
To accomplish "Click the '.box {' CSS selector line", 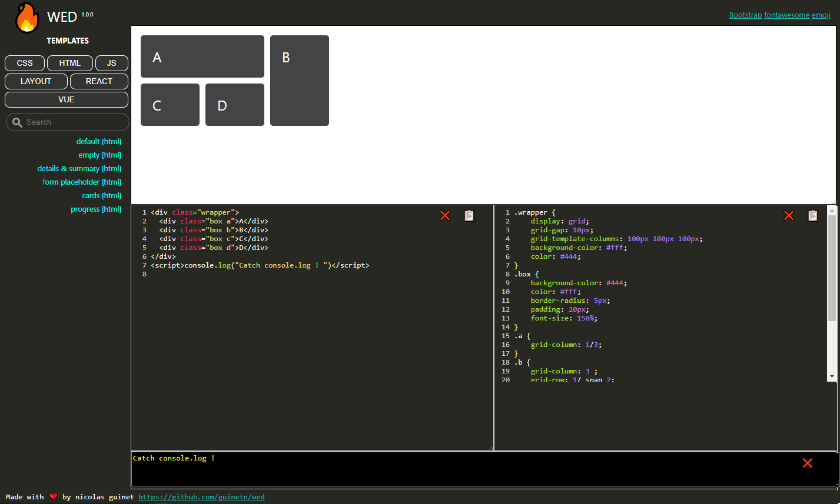I will [x=526, y=274].
